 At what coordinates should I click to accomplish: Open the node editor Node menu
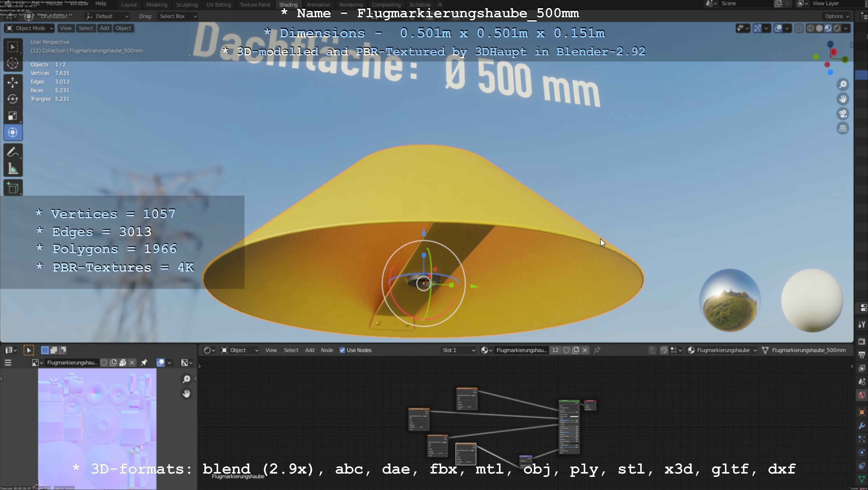(327, 350)
